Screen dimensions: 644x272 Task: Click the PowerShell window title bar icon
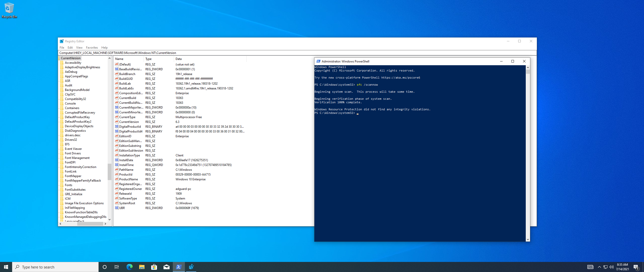click(x=318, y=61)
